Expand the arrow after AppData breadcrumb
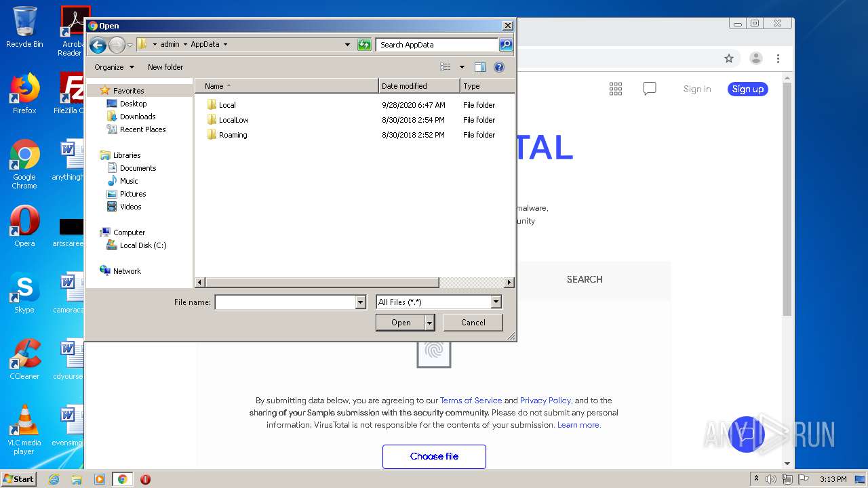This screenshot has width=868, height=488. (225, 45)
